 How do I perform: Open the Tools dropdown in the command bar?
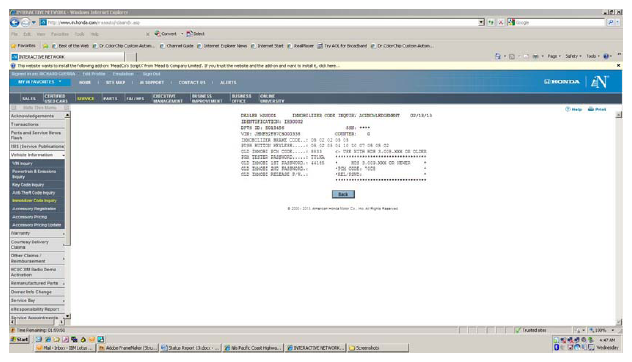pyautogui.click(x=593, y=56)
